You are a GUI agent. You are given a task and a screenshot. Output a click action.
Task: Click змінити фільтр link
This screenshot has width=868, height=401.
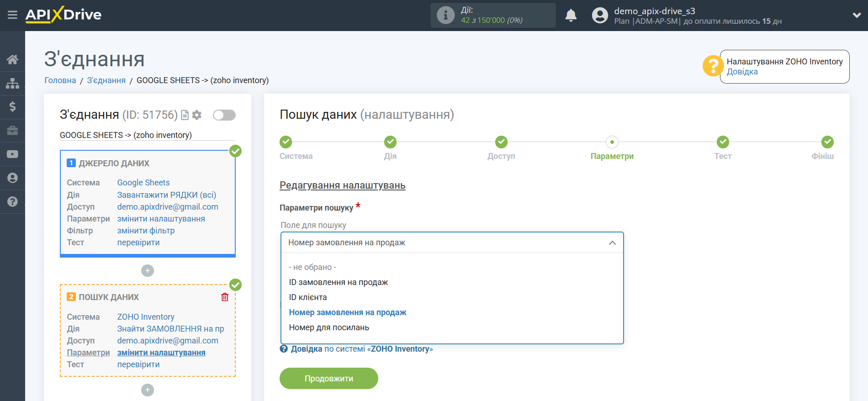pyautogui.click(x=146, y=231)
